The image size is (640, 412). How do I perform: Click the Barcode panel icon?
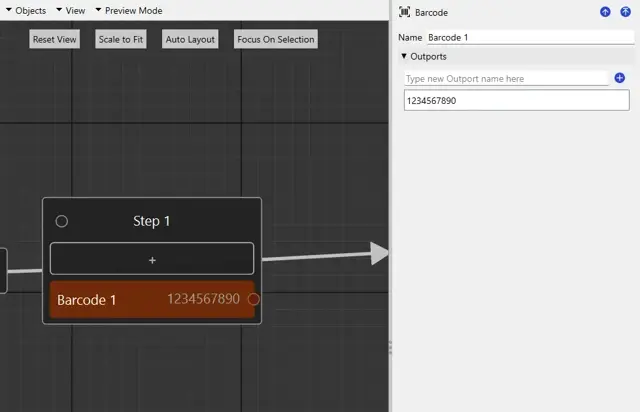point(404,12)
